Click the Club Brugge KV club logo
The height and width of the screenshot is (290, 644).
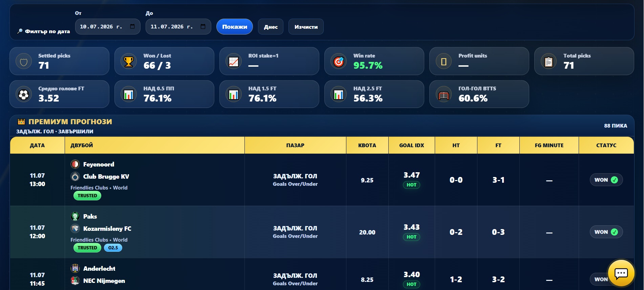[75, 177]
